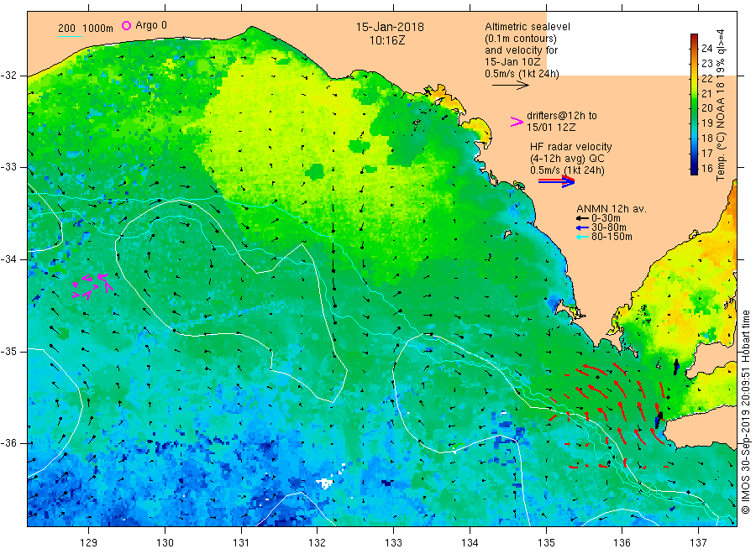Click the longitude 130 axis label

coord(165,543)
